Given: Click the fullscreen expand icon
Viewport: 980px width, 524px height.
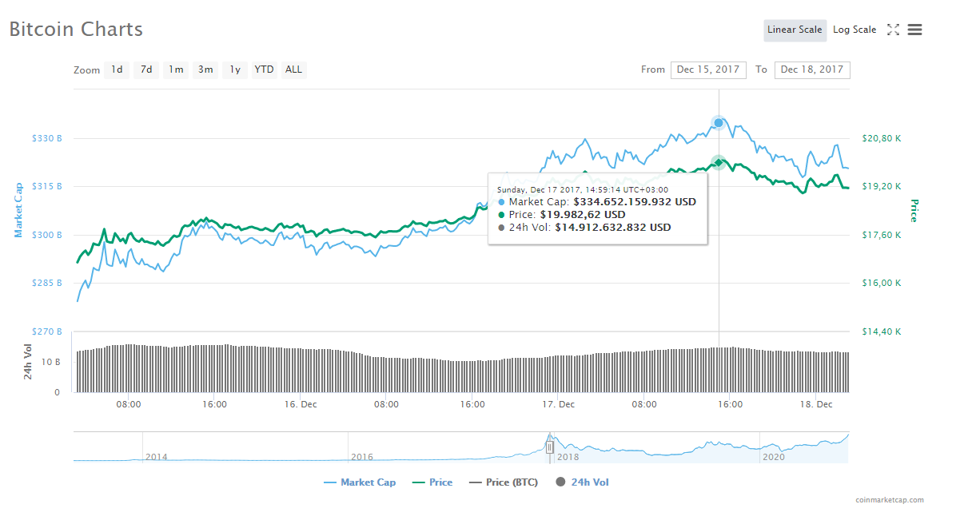Looking at the screenshot, I should coord(893,30).
